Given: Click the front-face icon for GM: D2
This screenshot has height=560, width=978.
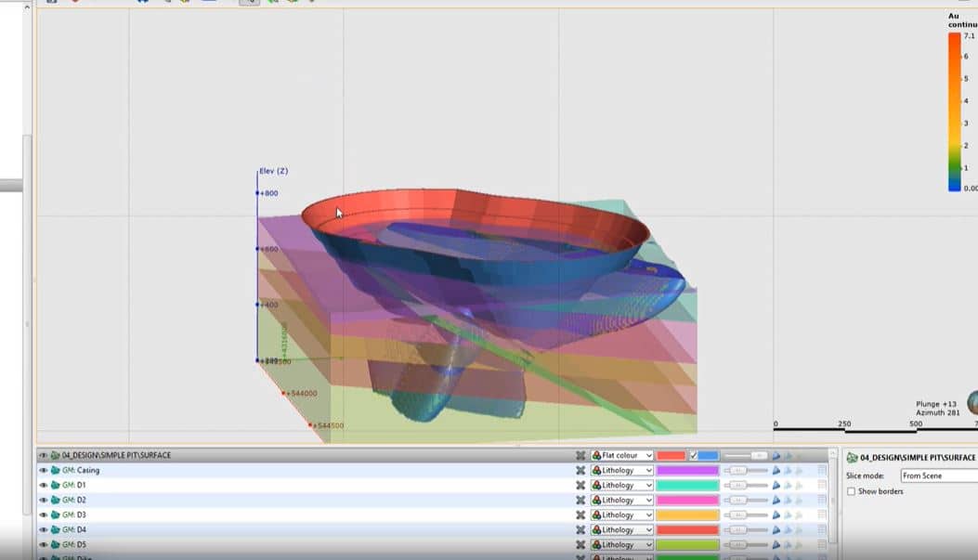Looking at the screenshot, I should coord(776,501).
